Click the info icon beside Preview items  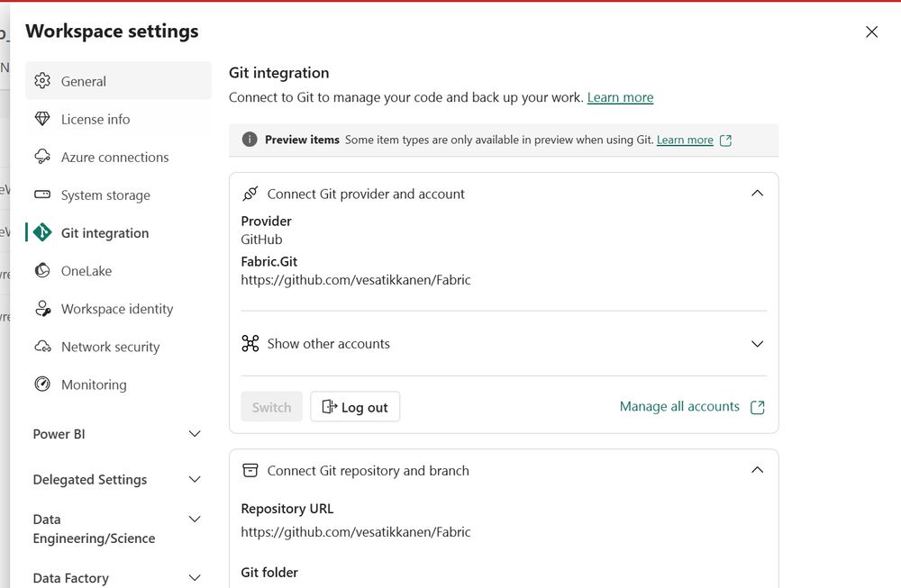[x=250, y=139]
